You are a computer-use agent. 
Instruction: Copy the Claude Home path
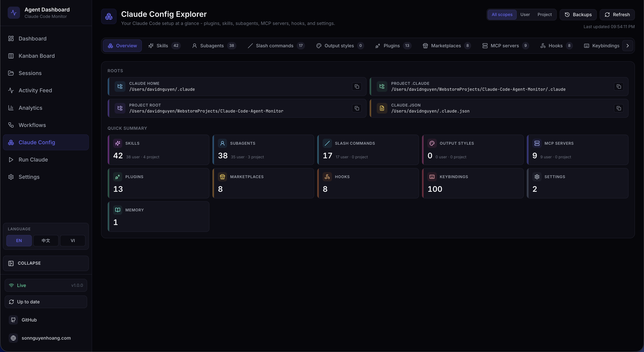click(357, 87)
